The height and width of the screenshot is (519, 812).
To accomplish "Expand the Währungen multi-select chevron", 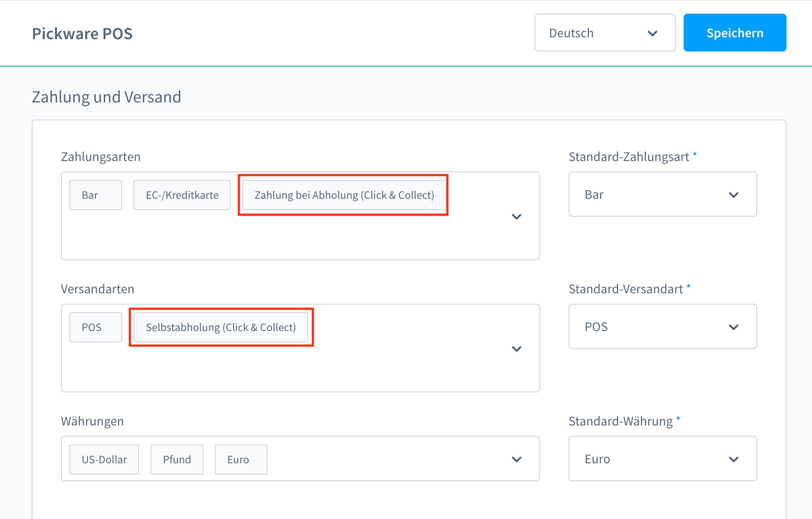I will pyautogui.click(x=516, y=459).
